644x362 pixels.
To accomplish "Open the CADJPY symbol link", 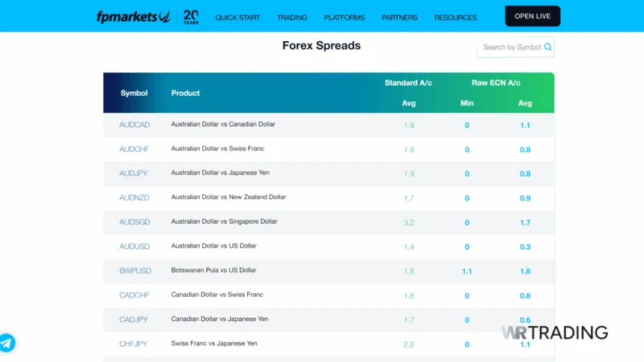I will (x=133, y=319).
